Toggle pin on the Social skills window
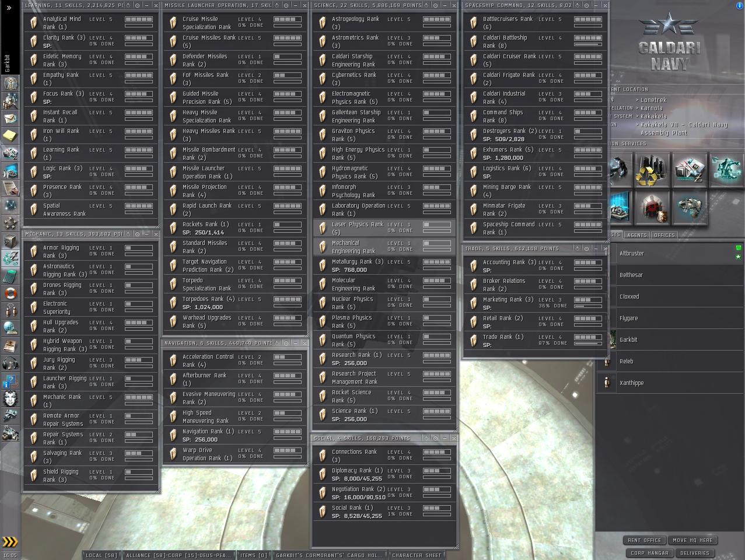745x560 pixels. click(x=427, y=438)
